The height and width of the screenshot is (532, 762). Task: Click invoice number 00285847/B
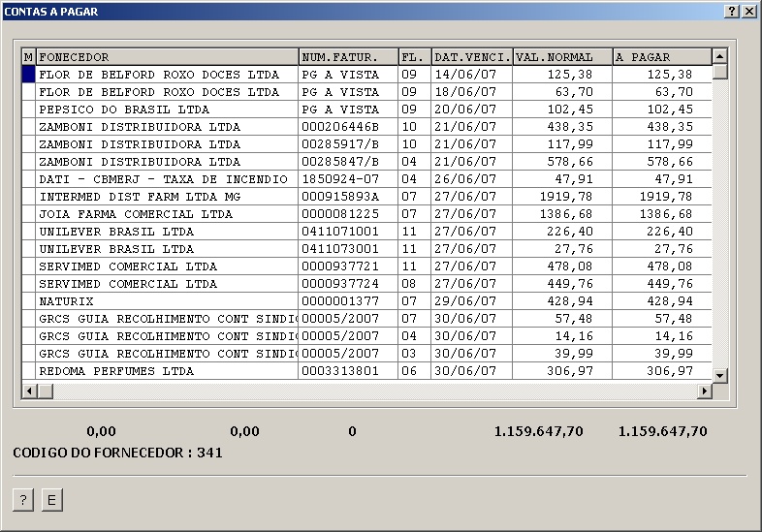click(340, 162)
